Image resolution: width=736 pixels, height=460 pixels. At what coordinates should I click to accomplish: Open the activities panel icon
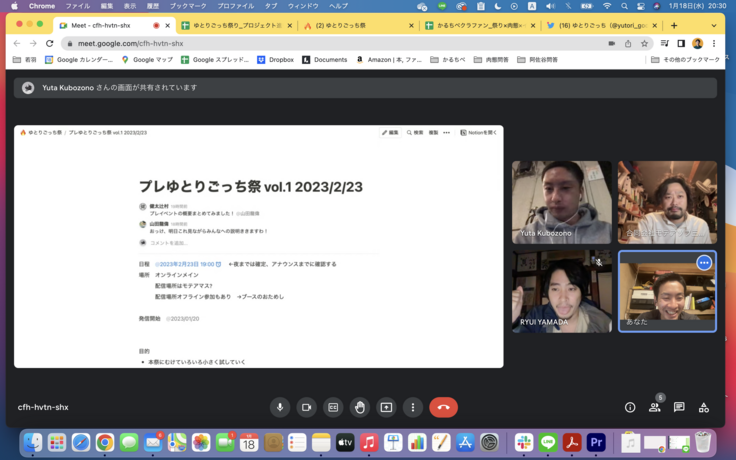point(704,407)
